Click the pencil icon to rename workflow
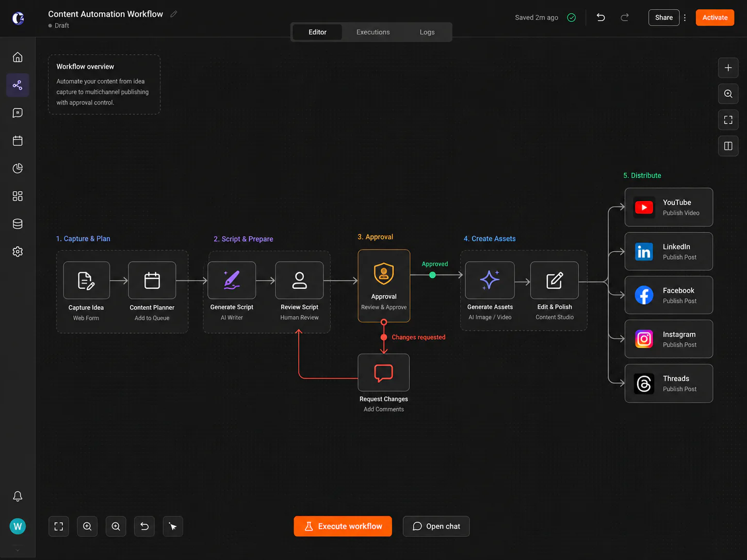Viewport: 747px width, 560px height. tap(174, 14)
